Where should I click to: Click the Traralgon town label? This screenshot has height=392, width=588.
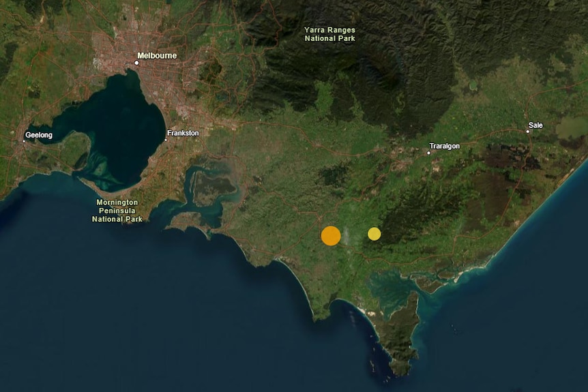point(444,146)
